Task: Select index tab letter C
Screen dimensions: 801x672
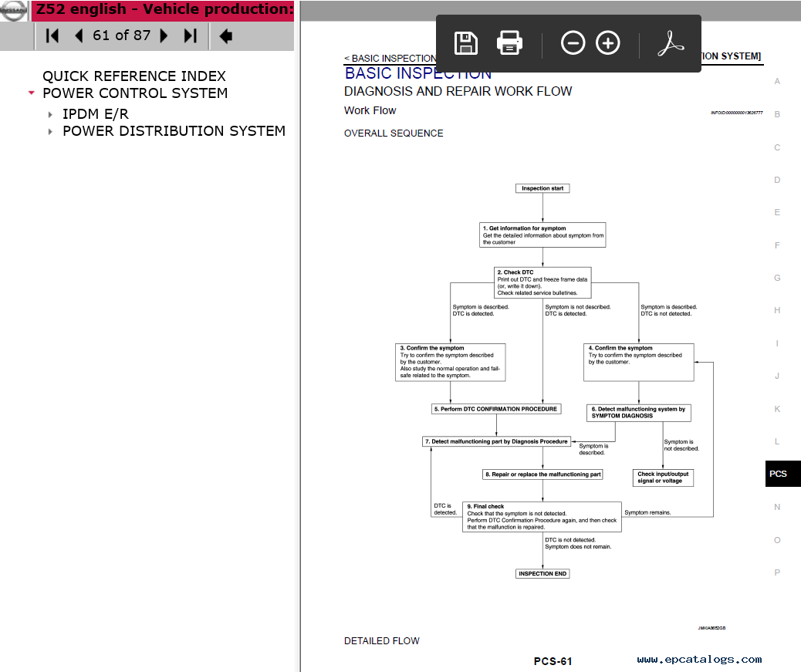Action: point(777,147)
